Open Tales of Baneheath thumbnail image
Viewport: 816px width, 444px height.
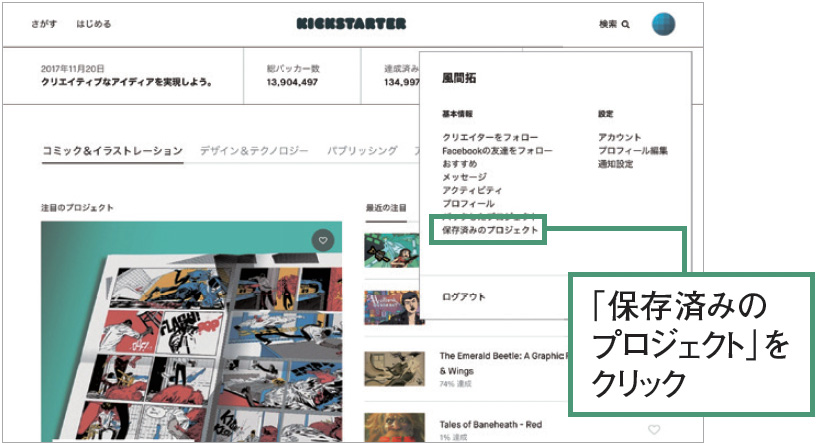[x=394, y=428]
